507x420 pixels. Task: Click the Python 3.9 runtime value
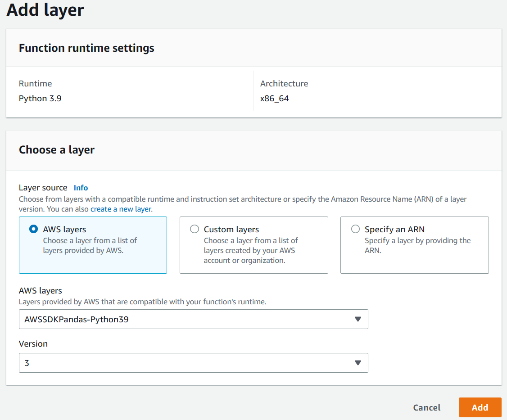point(40,98)
